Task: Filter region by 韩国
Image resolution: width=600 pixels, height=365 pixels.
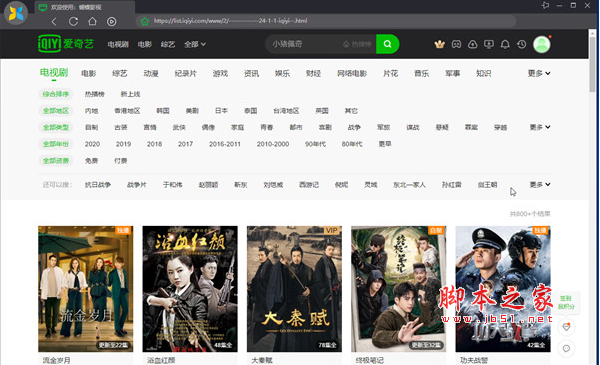Action: click(x=163, y=111)
